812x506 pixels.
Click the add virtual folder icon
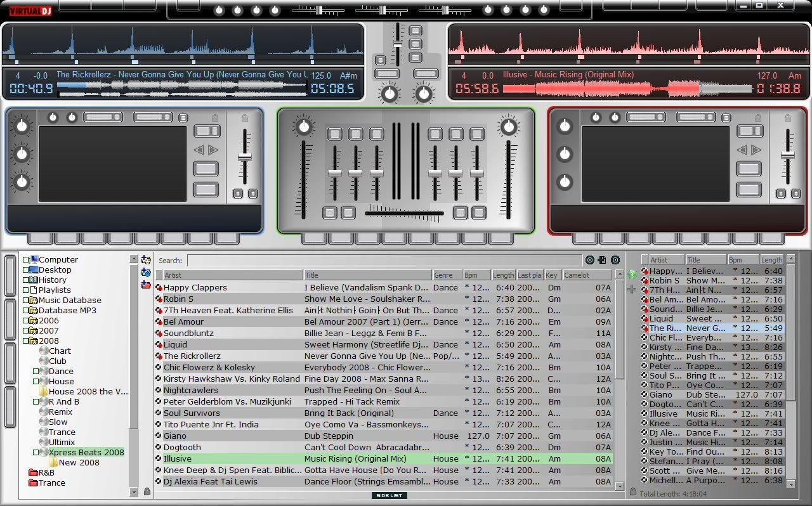coord(147,260)
